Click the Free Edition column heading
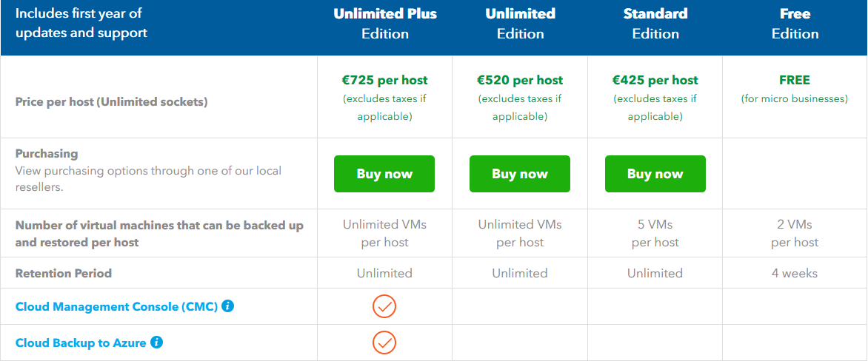The image size is (868, 361). (x=795, y=24)
